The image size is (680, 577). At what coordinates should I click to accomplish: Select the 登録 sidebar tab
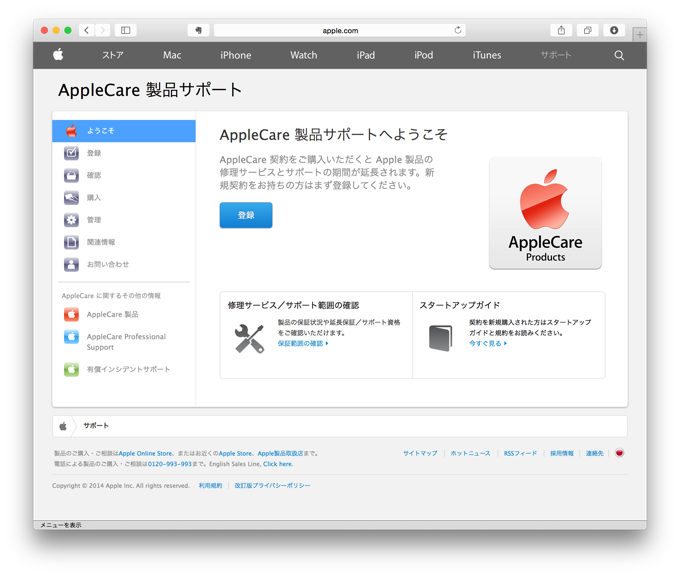(x=124, y=153)
